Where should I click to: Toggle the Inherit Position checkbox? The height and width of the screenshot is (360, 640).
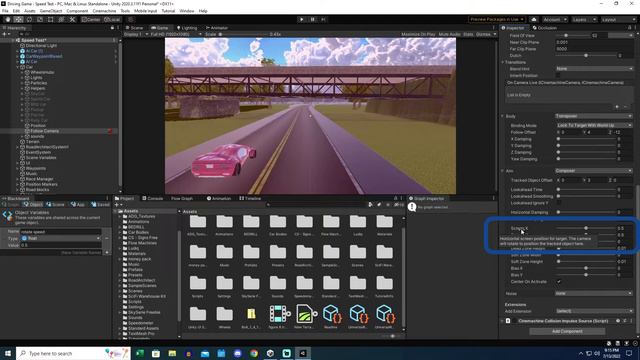(558, 76)
